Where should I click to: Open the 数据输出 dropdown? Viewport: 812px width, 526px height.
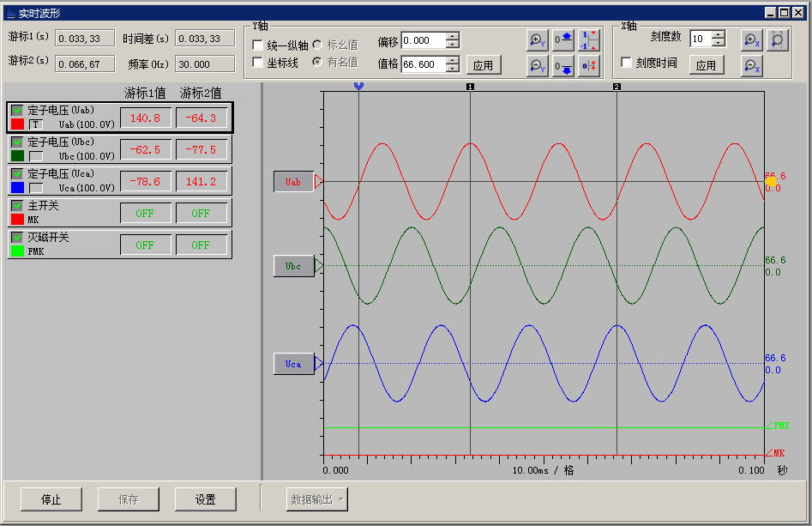coord(317,499)
